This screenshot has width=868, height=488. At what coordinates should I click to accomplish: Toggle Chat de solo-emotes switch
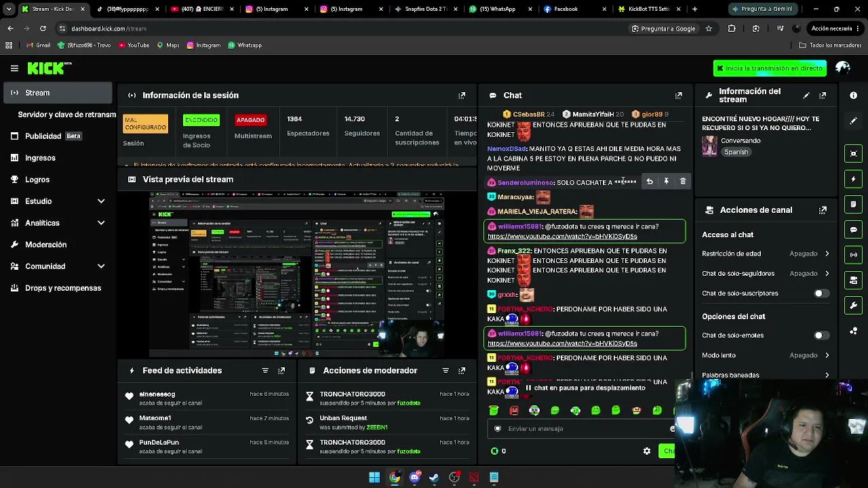click(821, 335)
